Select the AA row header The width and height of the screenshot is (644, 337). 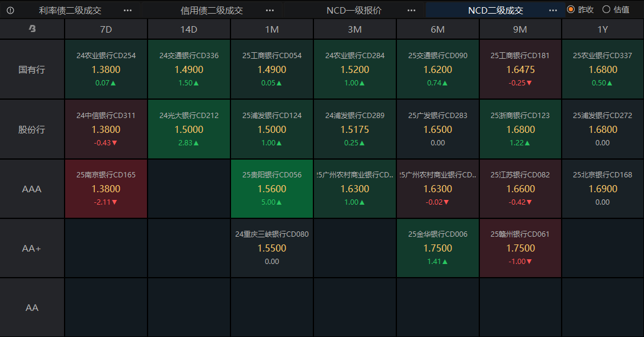coord(32,307)
